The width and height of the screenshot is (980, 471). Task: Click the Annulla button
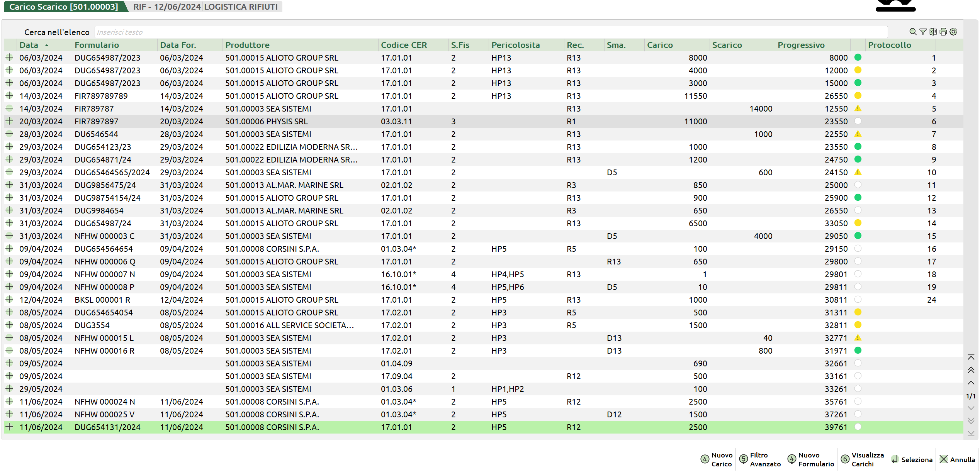pos(957,459)
